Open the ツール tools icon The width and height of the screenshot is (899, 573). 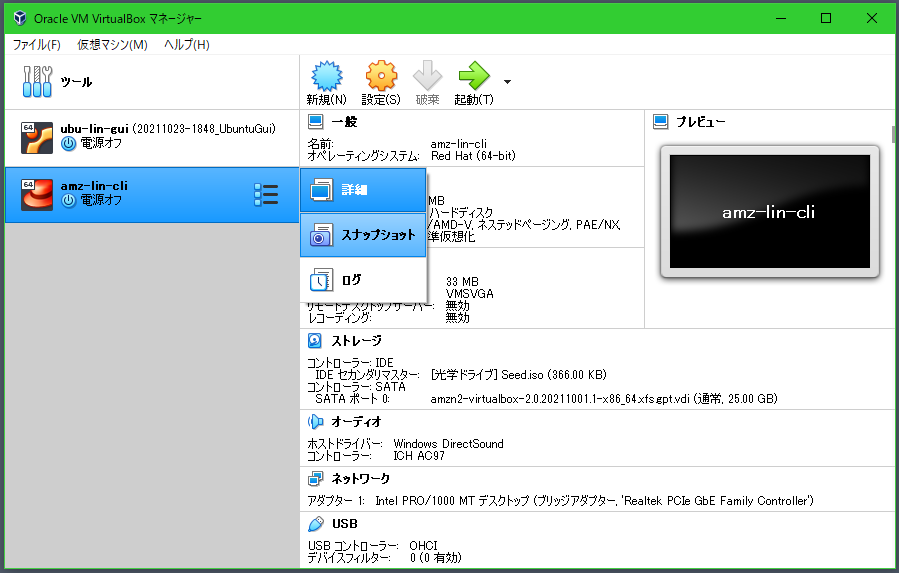coord(37,81)
